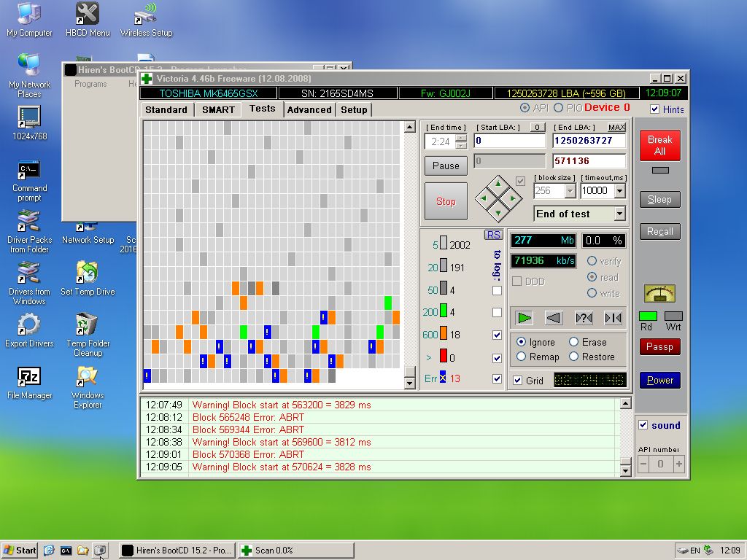
Task: Click the red Break All button
Action: 659,145
